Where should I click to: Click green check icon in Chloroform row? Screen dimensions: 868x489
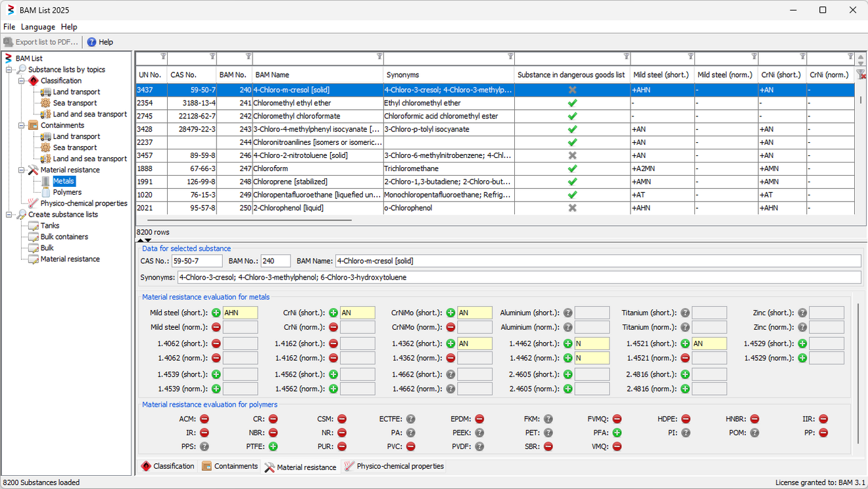[572, 168]
